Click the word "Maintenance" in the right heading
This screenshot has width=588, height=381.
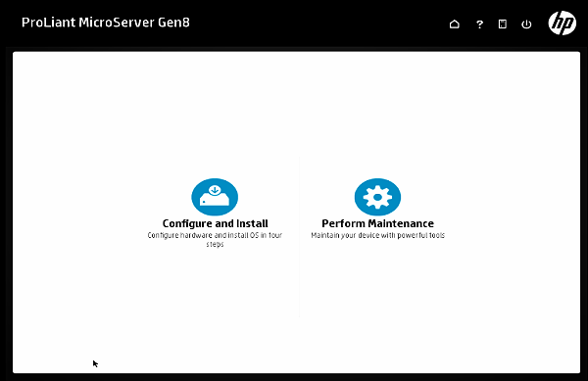401,223
